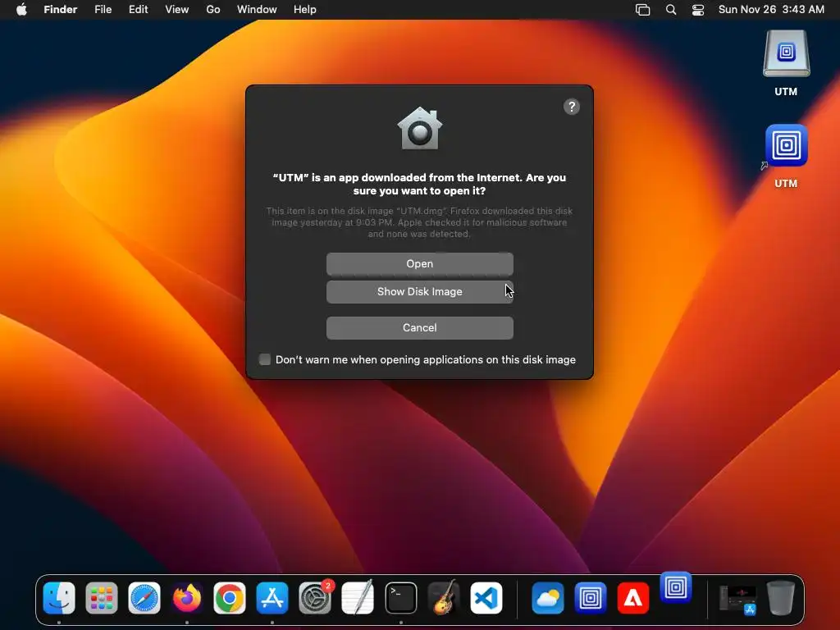Screen dimensions: 840x630
Task: Click the Open button to launch UTM
Action: coord(419,263)
